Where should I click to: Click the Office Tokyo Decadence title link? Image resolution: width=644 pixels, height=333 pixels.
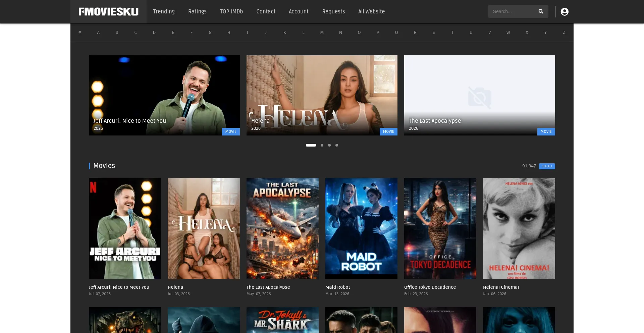coord(430,287)
